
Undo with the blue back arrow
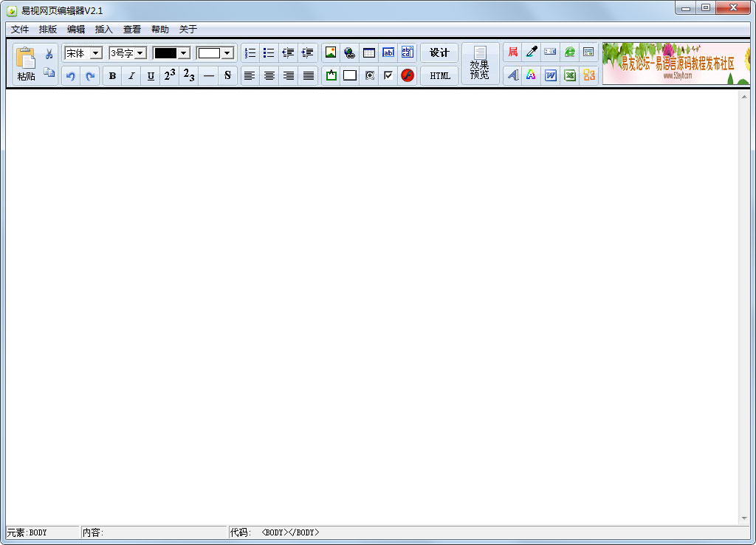[x=71, y=76]
